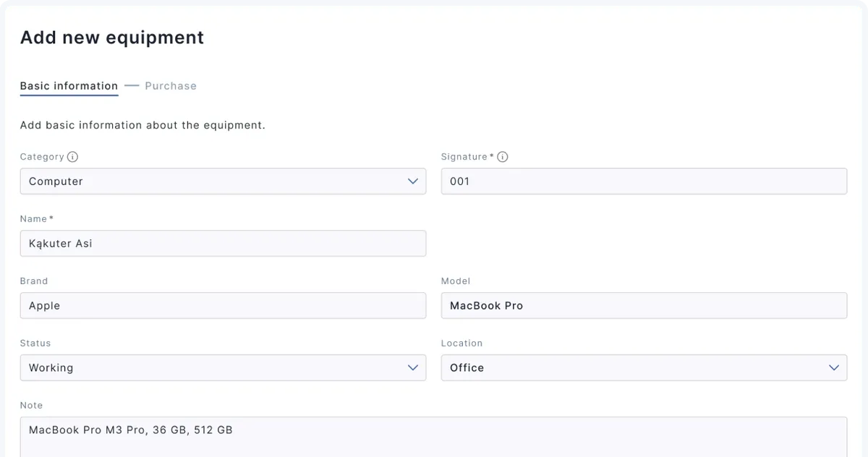The width and height of the screenshot is (868, 457).
Task: Click the Add new equipment heading
Action: (112, 38)
